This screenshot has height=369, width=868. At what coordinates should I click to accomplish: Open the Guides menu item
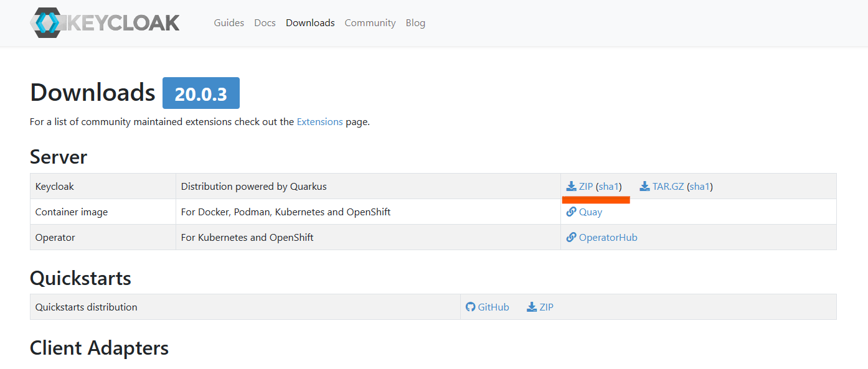coord(229,23)
